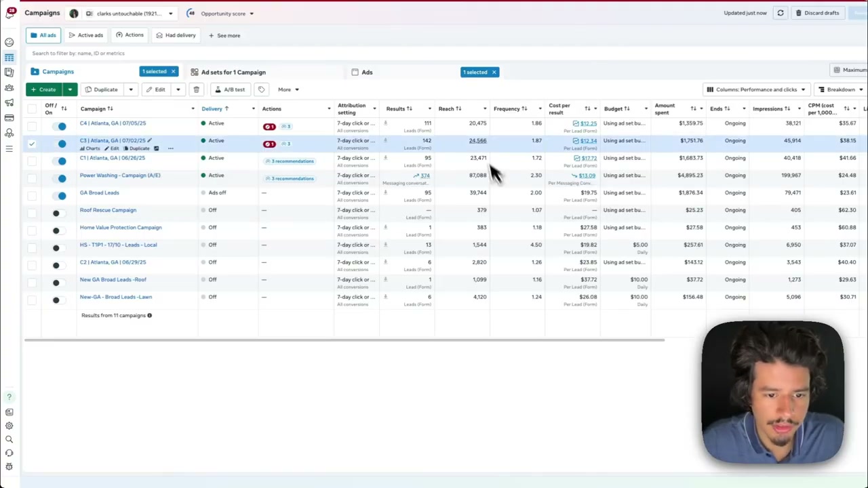Screen dimensions: 868x488
Task: Click See more filter options
Action: pos(224,35)
